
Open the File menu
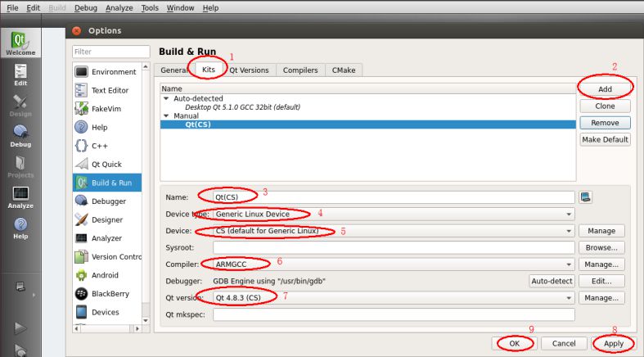point(12,8)
